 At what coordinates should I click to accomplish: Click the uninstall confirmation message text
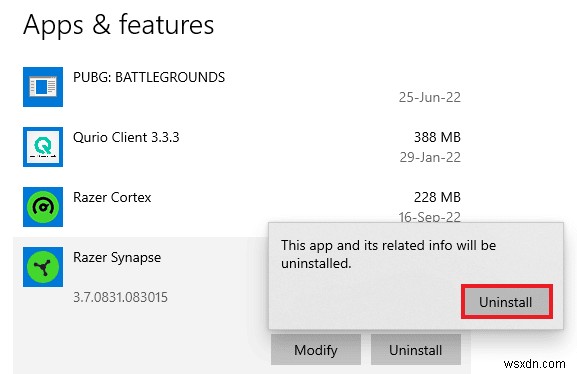click(x=389, y=254)
